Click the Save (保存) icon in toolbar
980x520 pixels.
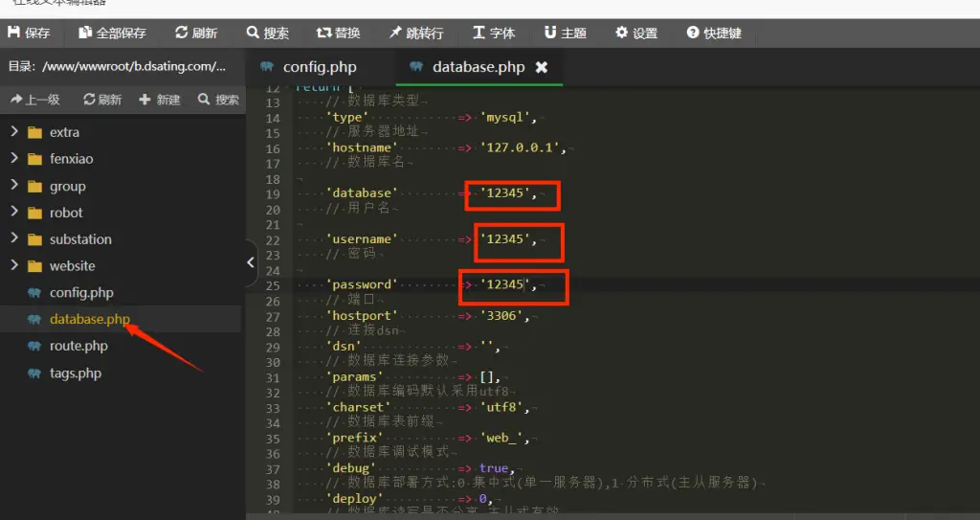(14, 33)
